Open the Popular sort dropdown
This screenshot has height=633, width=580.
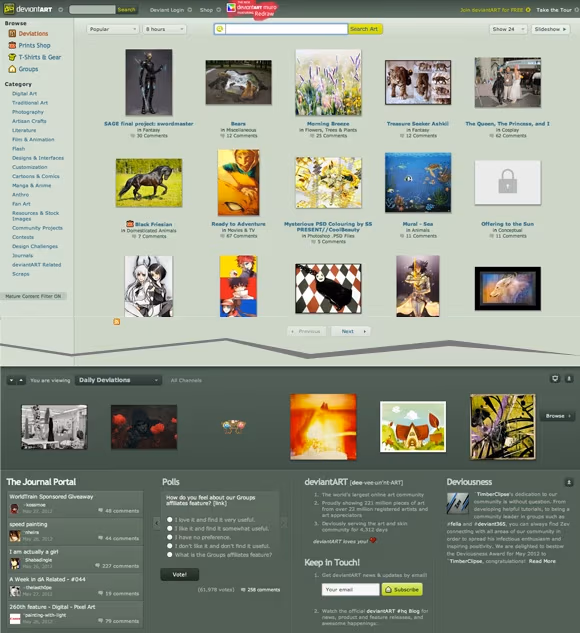coord(113,29)
